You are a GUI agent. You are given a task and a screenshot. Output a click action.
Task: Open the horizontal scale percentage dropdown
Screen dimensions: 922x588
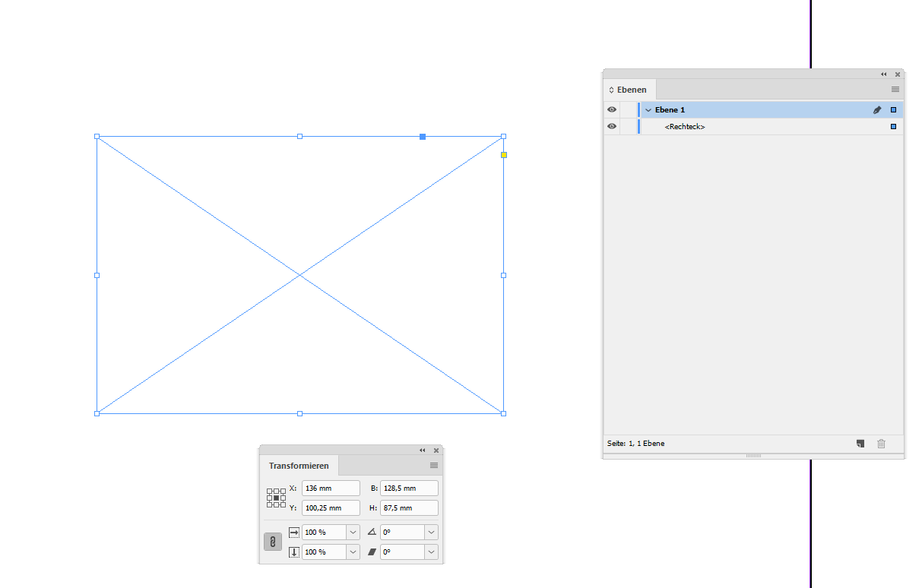[x=353, y=533]
